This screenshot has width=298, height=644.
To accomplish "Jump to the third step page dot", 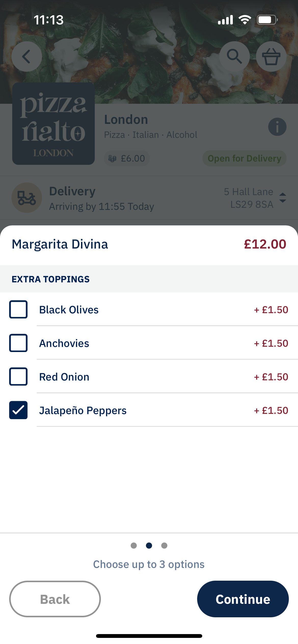I will click(x=164, y=546).
